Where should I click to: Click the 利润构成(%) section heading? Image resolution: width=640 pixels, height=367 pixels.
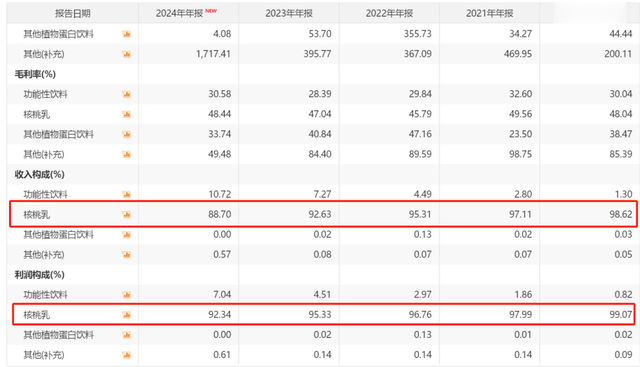40,275
